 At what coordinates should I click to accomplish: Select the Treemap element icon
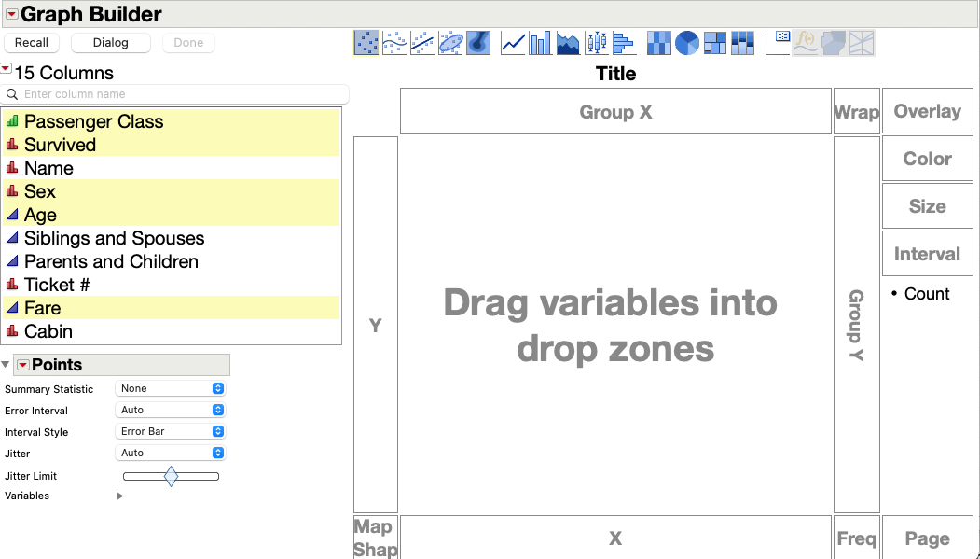(714, 42)
